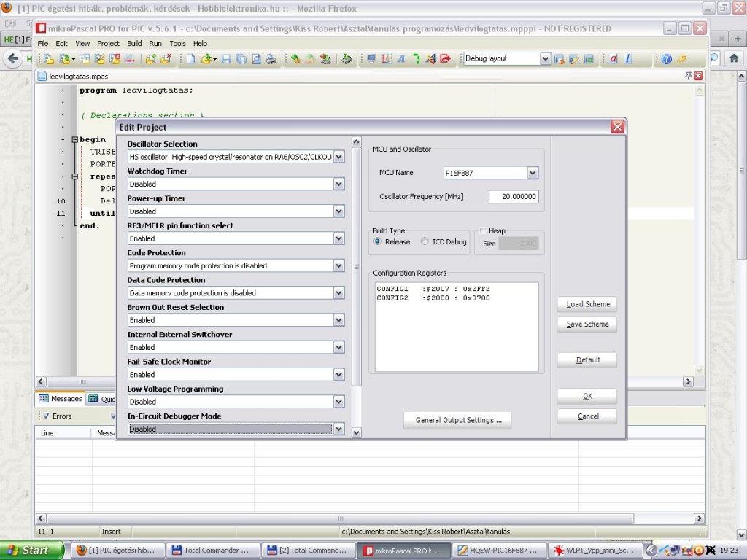
Task: Open the Project menu
Action: (108, 43)
